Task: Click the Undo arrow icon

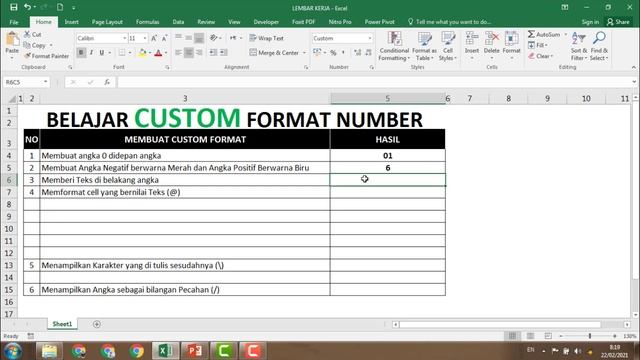Action: [x=27, y=7]
